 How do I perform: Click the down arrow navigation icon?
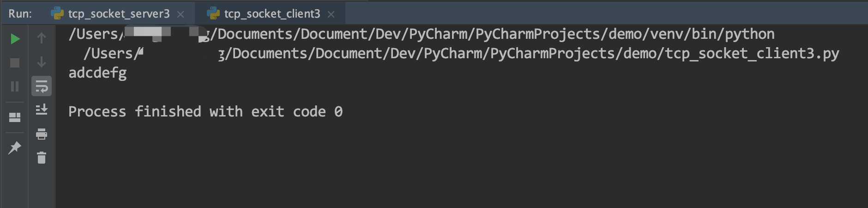coord(42,62)
